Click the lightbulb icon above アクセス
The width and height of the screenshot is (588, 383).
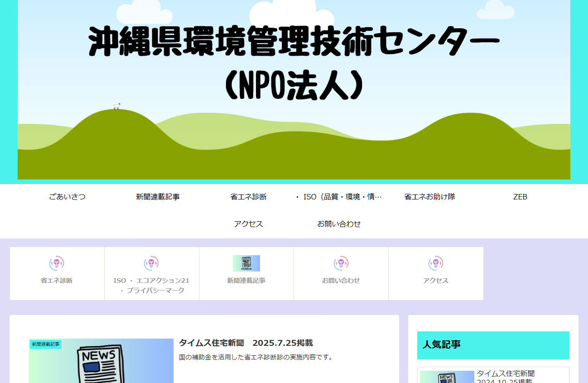pos(435,263)
